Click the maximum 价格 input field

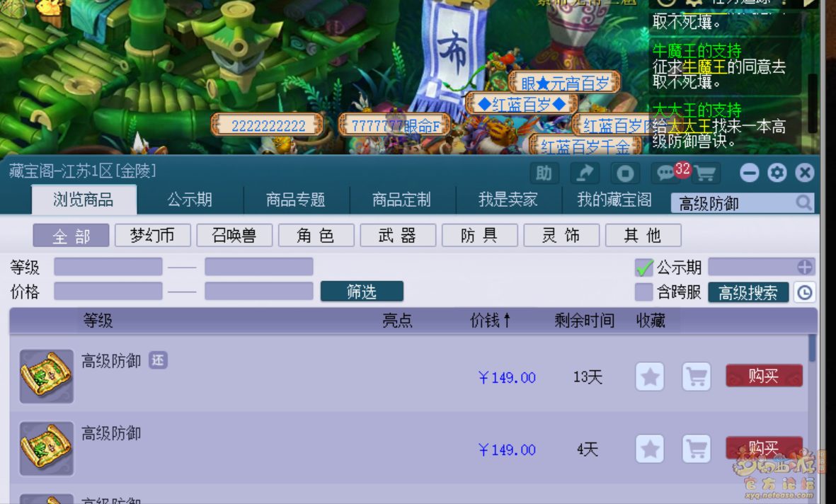(259, 292)
